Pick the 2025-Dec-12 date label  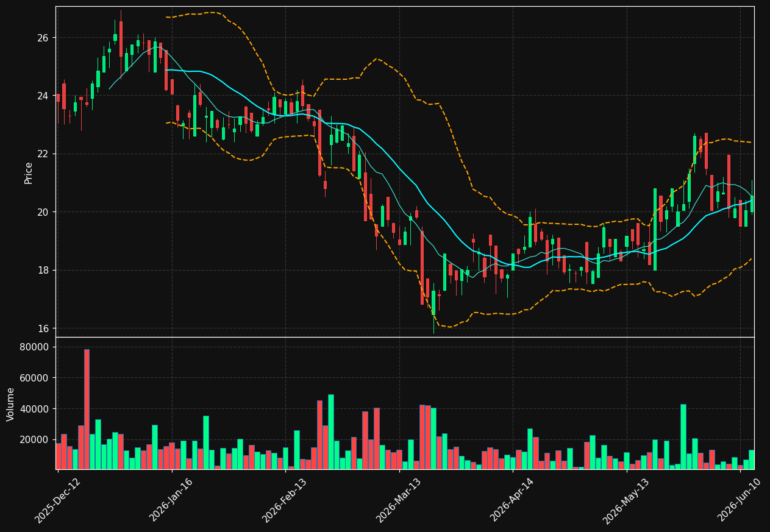(x=57, y=500)
